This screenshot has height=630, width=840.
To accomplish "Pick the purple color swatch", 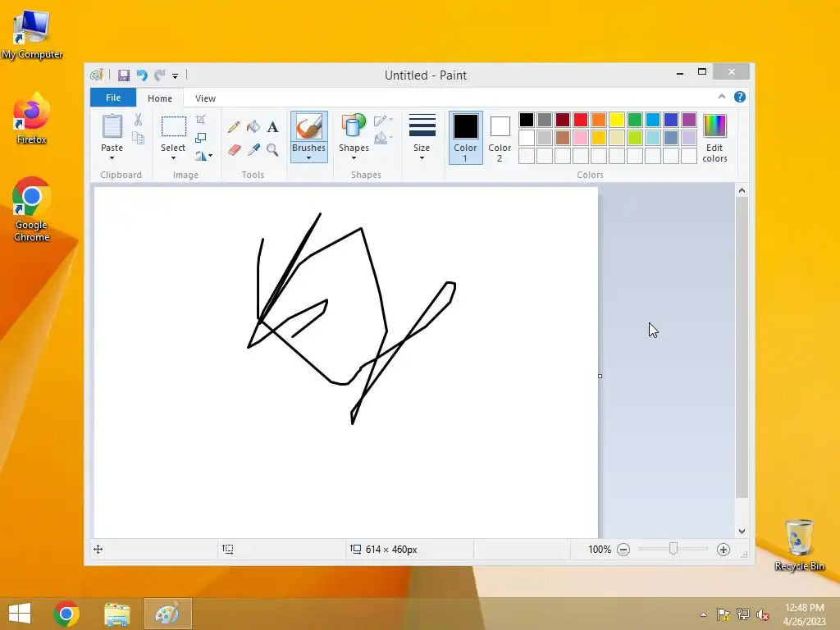I will (689, 120).
